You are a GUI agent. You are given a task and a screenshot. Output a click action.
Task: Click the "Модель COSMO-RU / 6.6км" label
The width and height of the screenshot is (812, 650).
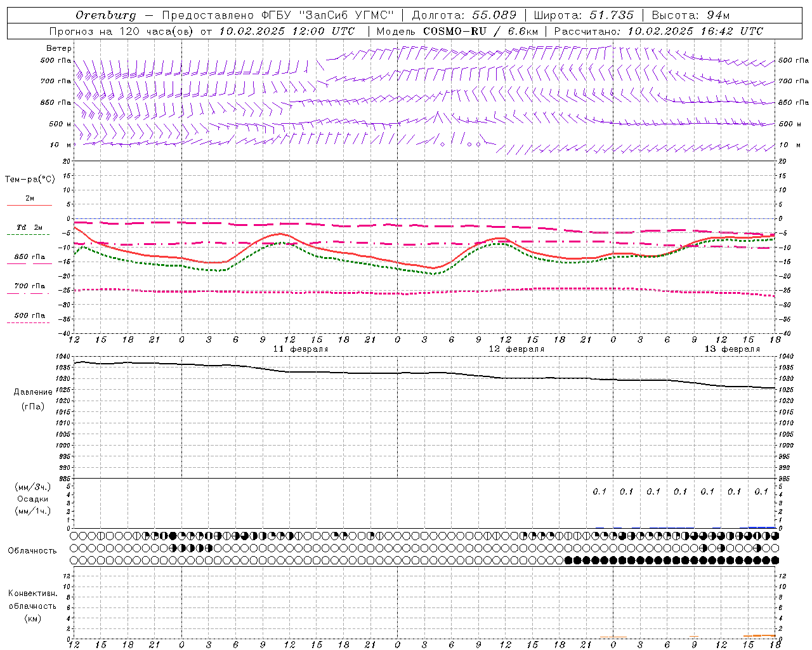coord(457,31)
